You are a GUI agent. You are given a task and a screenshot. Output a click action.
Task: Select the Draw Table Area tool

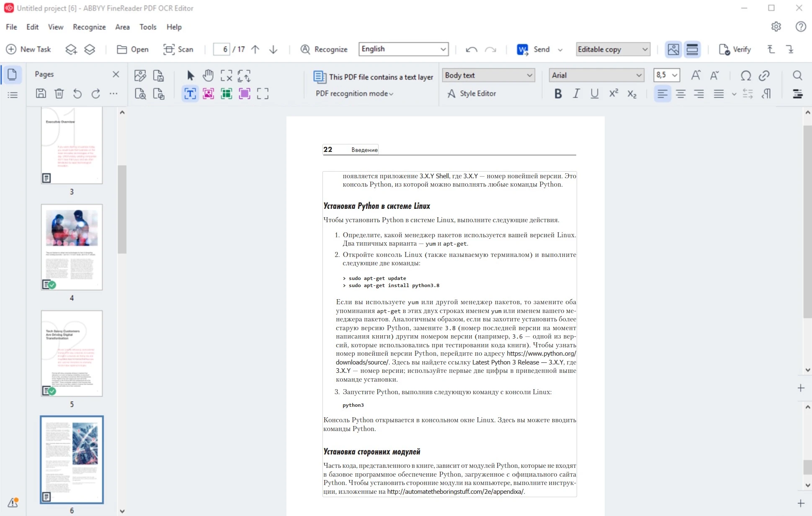(226, 93)
